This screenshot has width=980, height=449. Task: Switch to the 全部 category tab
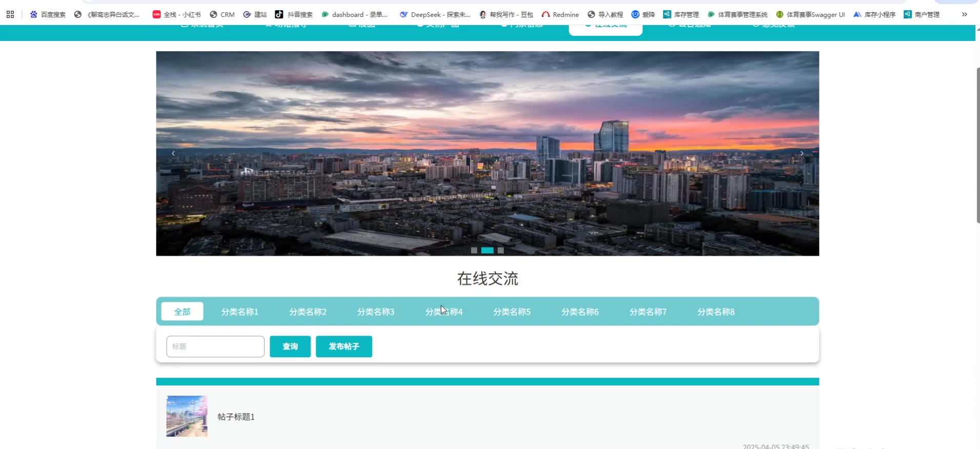click(182, 312)
